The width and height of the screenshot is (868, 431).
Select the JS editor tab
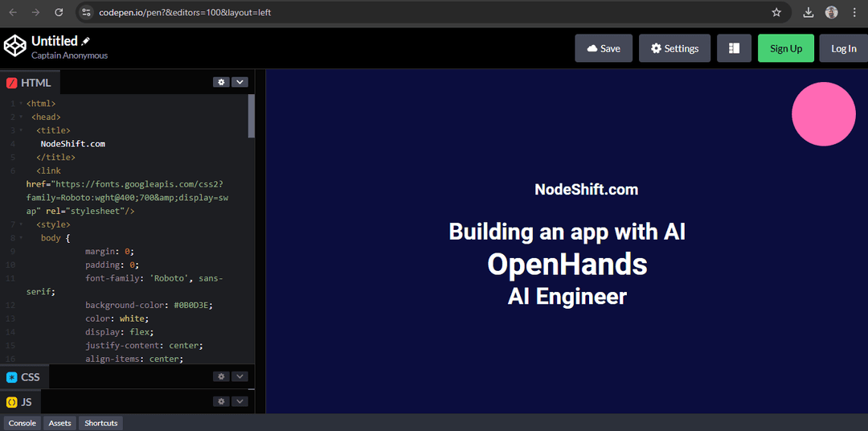point(20,402)
